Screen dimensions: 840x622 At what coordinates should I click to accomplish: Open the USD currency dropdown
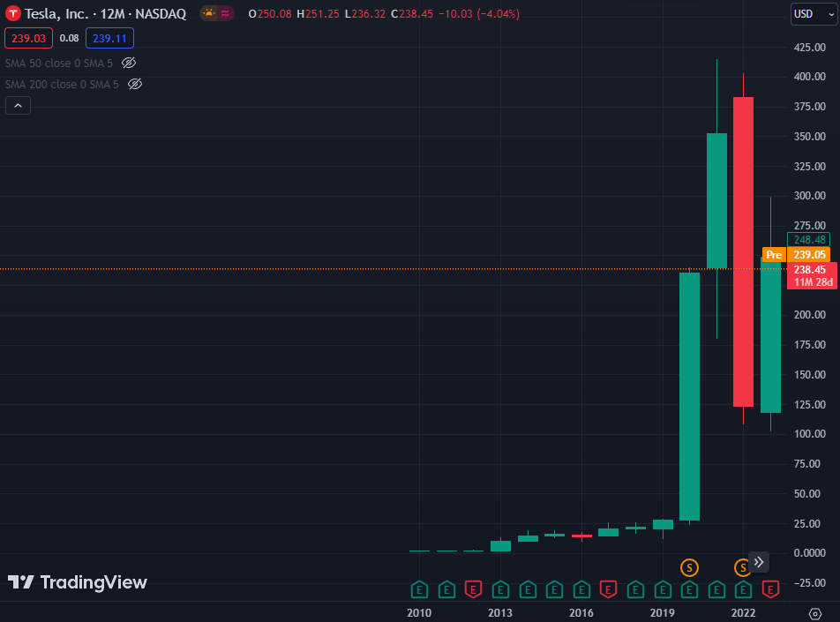814,14
